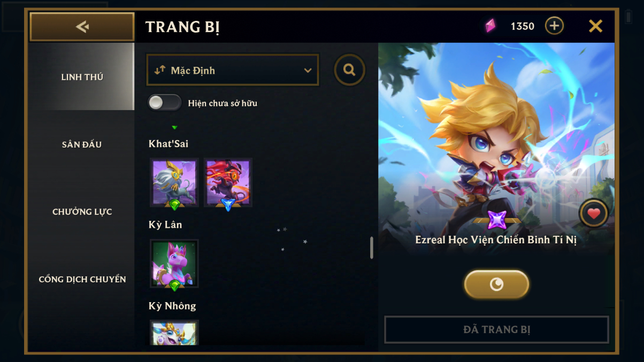Select the pink Kỳ Lân little legend

[x=174, y=264]
